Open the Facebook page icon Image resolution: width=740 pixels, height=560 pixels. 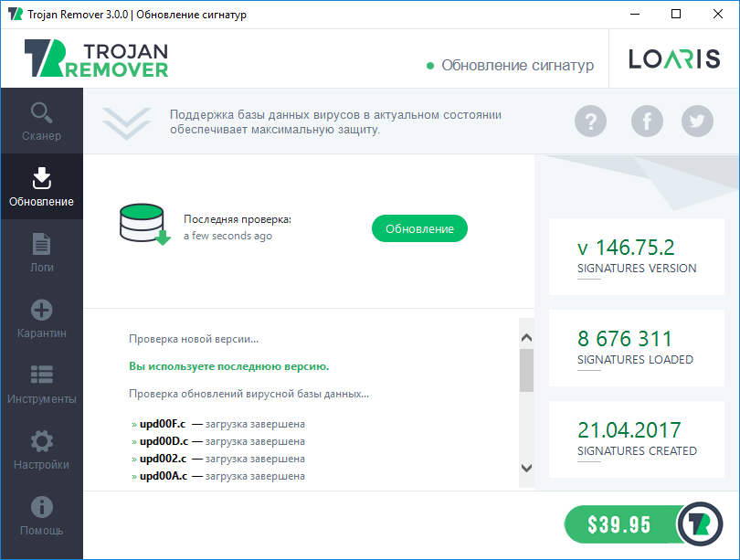tap(647, 122)
